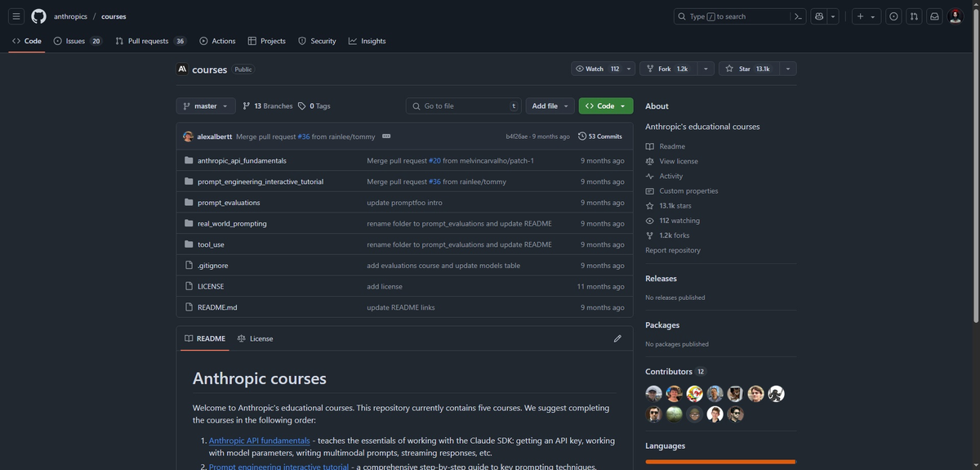This screenshot has height=470, width=980.
Task: Open the Insights tab
Action: click(x=367, y=41)
